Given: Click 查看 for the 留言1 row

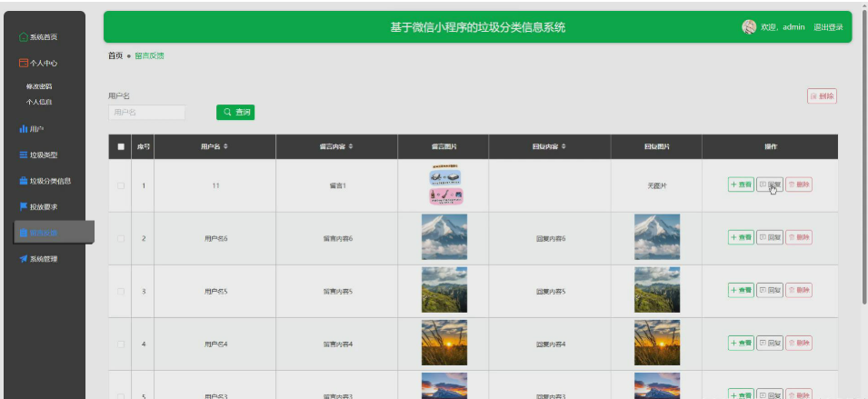Looking at the screenshot, I should coord(742,185).
